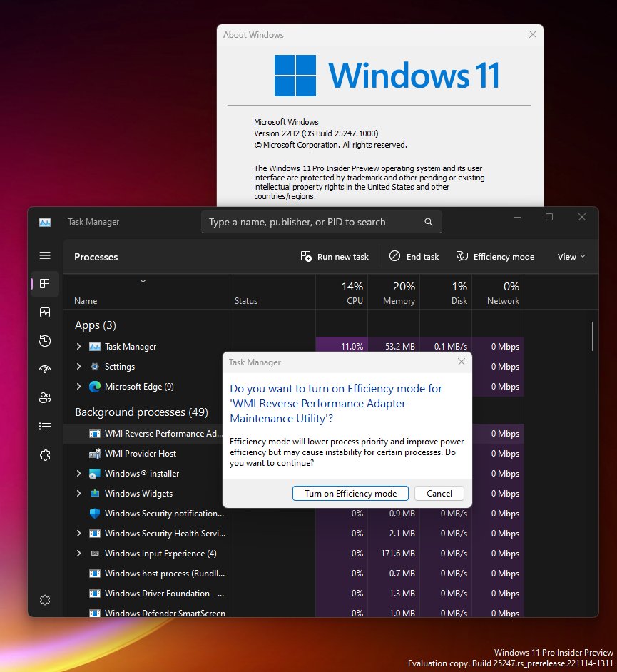
Task: Click the Version 22H2 OS Build text
Action: click(x=316, y=133)
